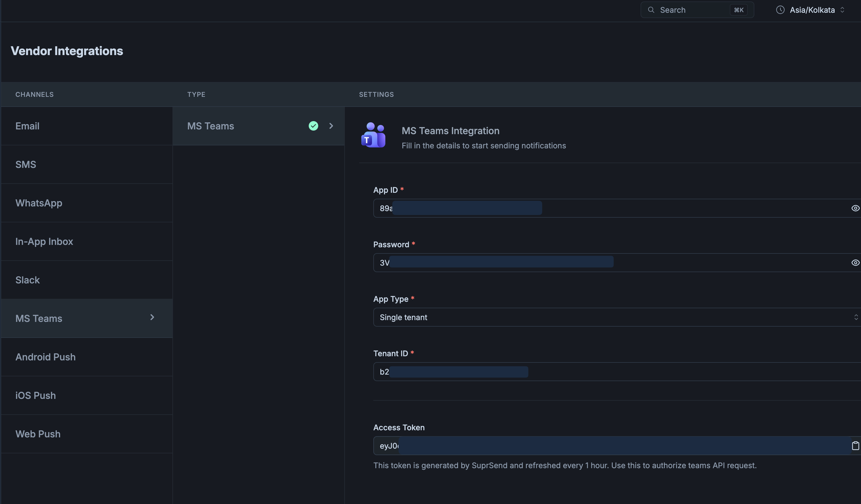Select the Android Push channel
The height and width of the screenshot is (504, 861).
(x=87, y=357)
